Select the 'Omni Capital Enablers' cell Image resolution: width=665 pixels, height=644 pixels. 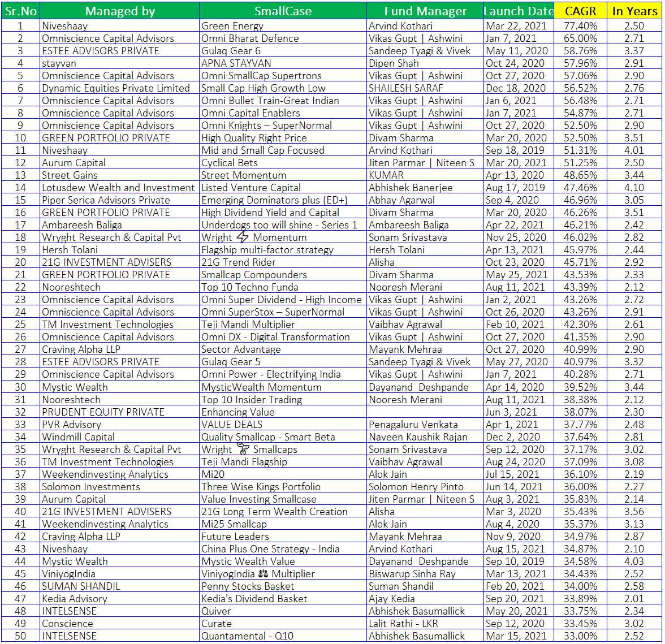[283, 113]
